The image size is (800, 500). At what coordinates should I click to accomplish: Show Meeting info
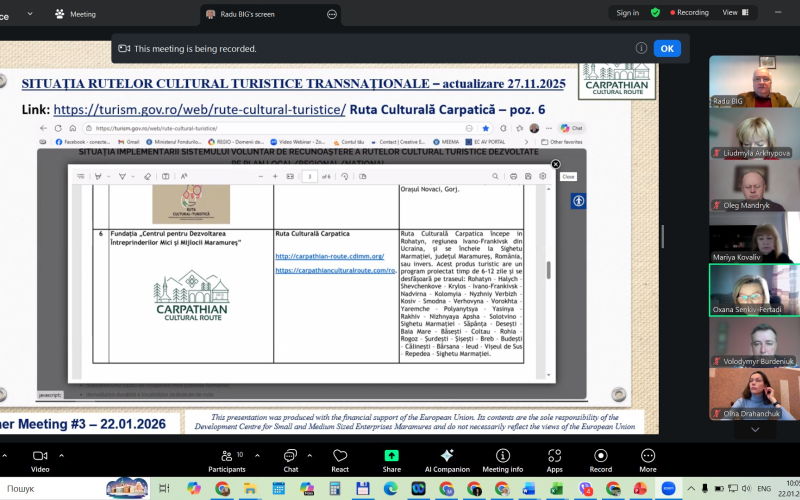pos(502,458)
